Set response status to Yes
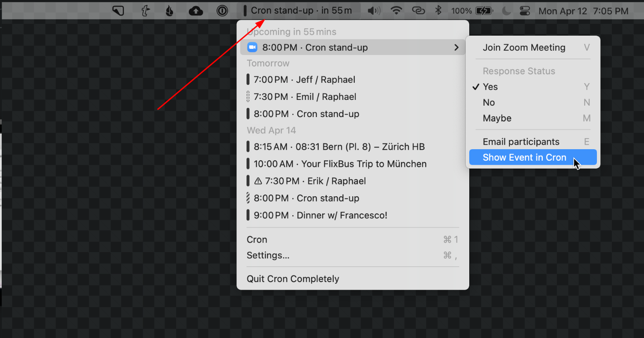Image resolution: width=644 pixels, height=338 pixels. coord(490,87)
